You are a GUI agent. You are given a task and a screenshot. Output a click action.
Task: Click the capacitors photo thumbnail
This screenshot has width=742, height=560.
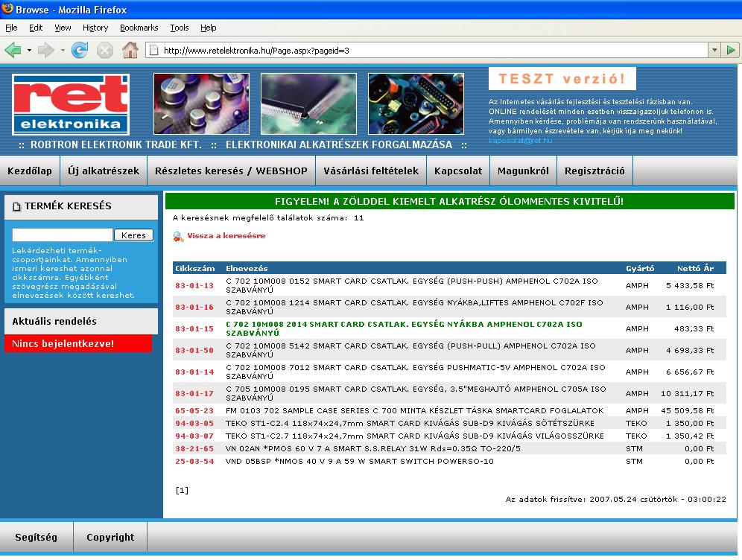(x=202, y=104)
